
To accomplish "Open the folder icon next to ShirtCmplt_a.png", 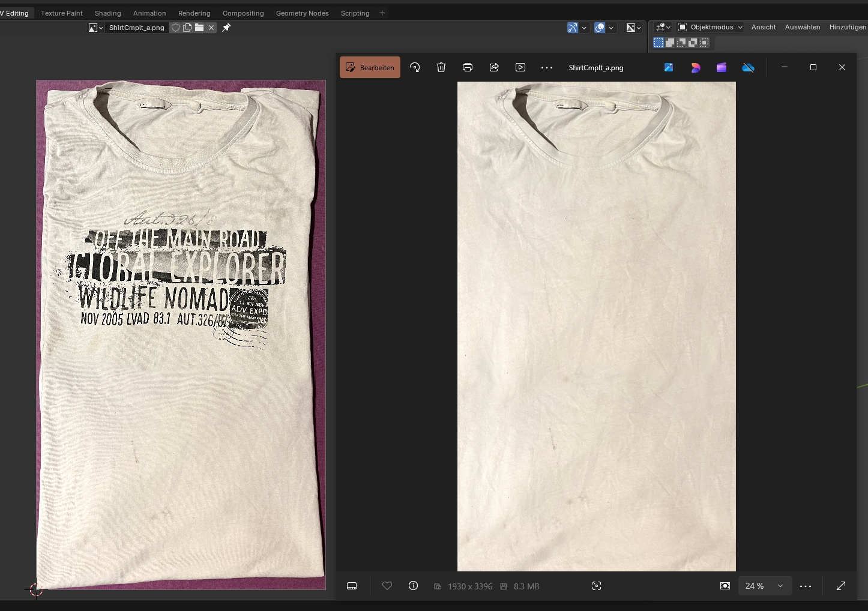I will click(199, 28).
